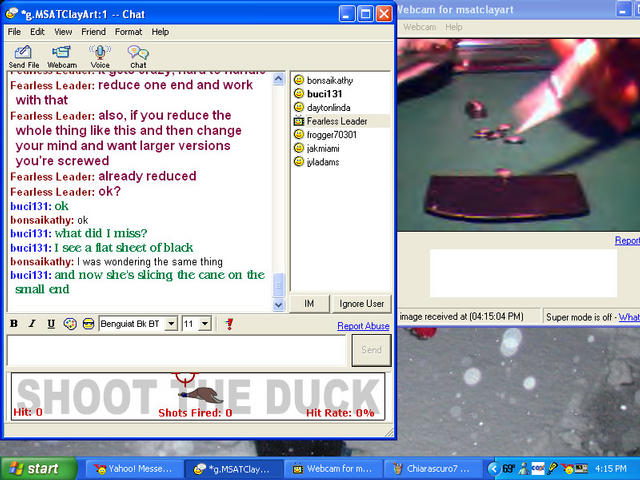Minimize the chat window
This screenshot has height=480, width=640.
(x=346, y=14)
